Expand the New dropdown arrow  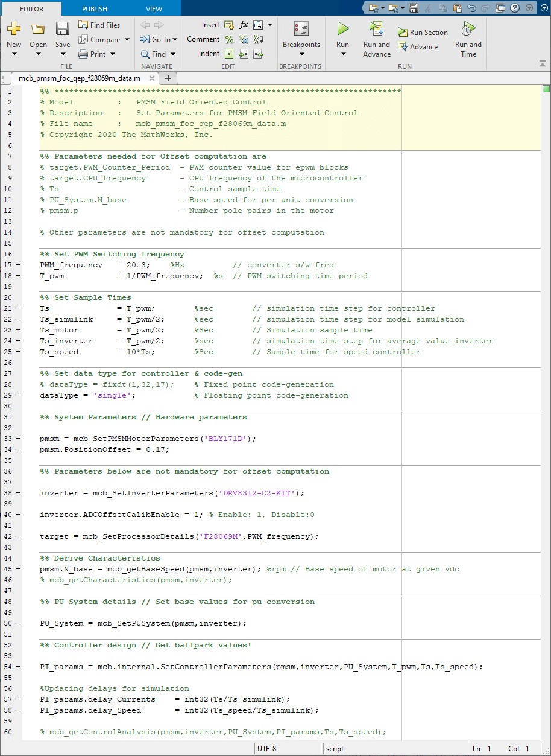point(14,54)
